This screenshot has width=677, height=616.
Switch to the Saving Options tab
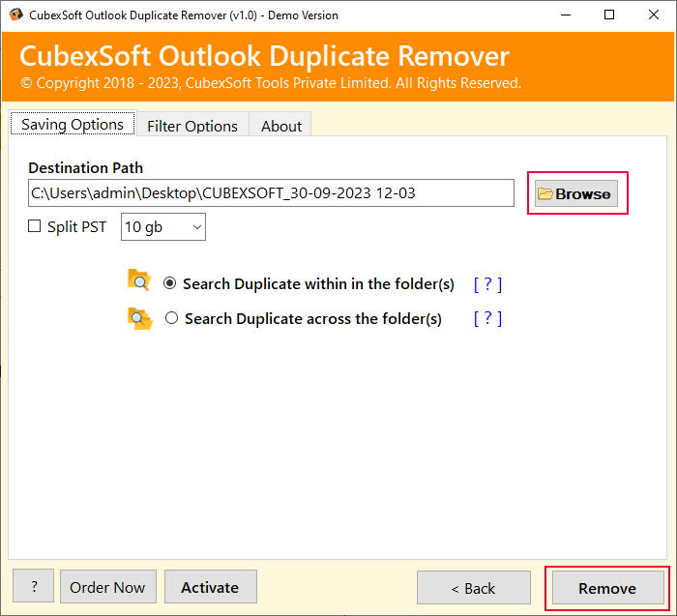pos(73,125)
